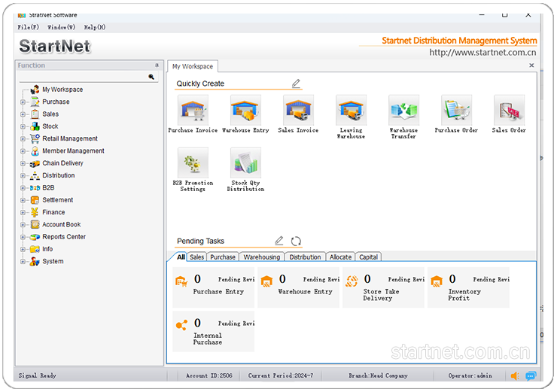Select the Purchase pending tasks tab
This screenshot has height=392, width=557.
click(223, 257)
